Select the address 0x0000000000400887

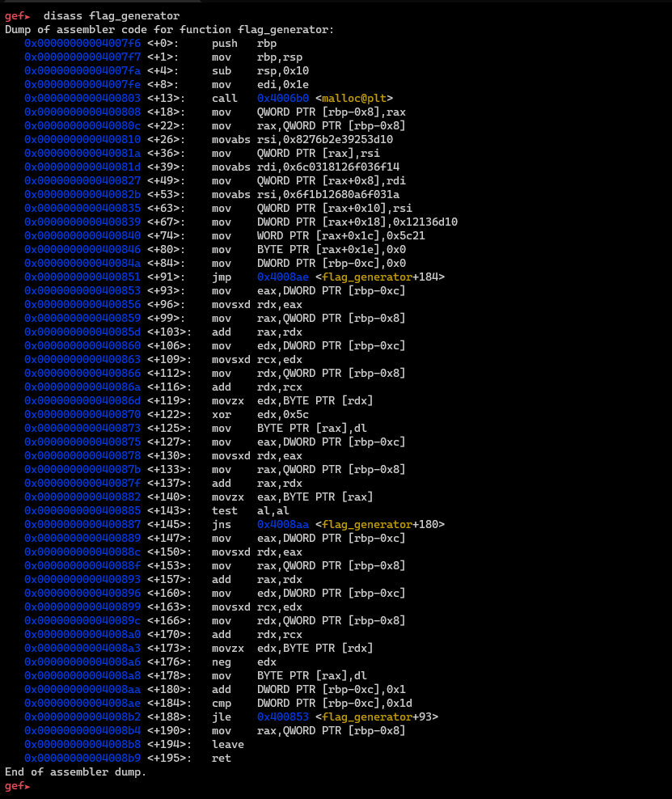(82, 525)
